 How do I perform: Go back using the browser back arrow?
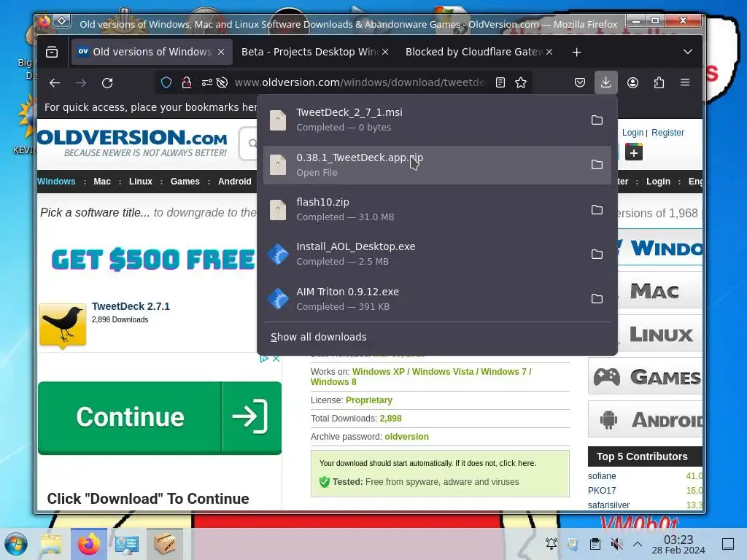[54, 83]
